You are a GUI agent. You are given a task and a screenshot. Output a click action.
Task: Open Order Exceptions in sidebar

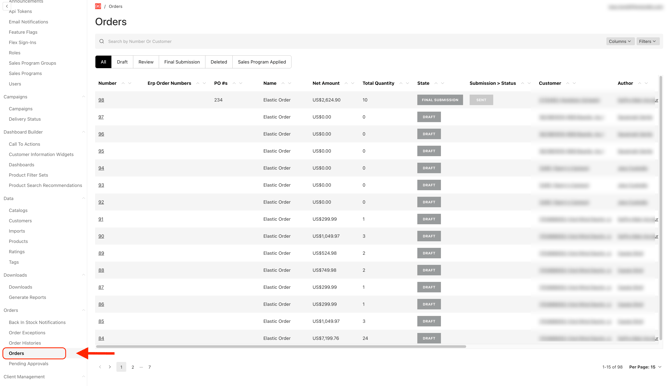point(27,333)
